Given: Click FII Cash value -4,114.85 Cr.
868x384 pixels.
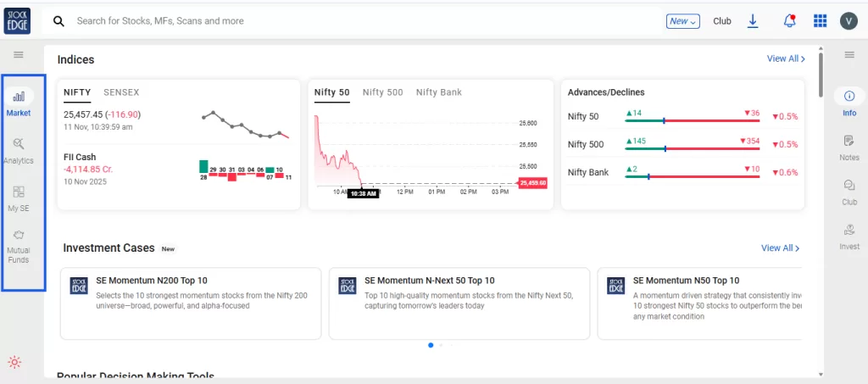Looking at the screenshot, I should [88, 170].
